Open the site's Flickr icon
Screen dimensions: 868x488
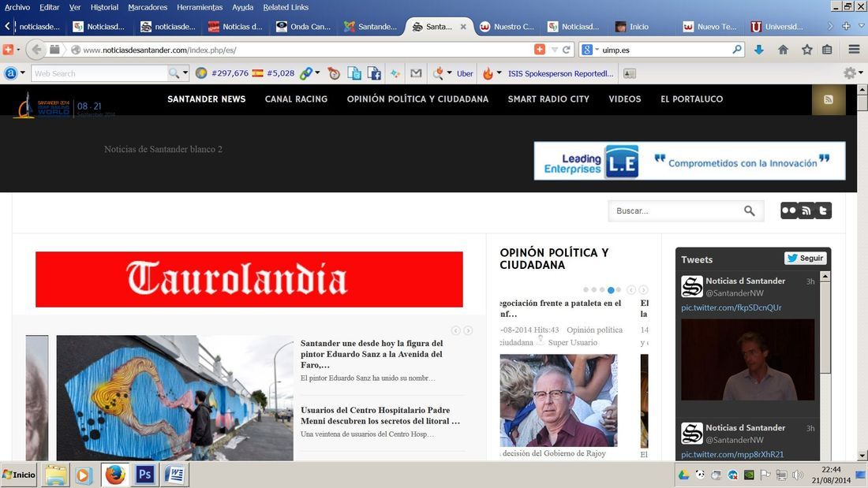click(789, 210)
